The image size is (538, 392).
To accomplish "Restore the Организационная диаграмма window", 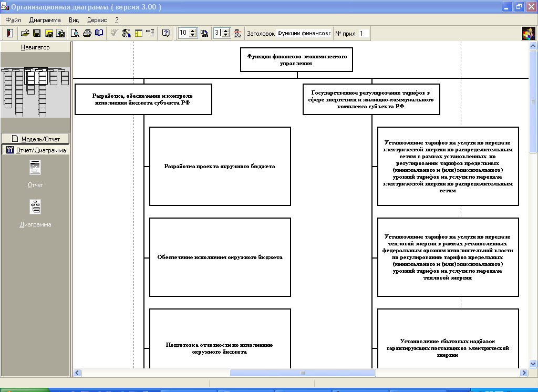I will [519, 6].
